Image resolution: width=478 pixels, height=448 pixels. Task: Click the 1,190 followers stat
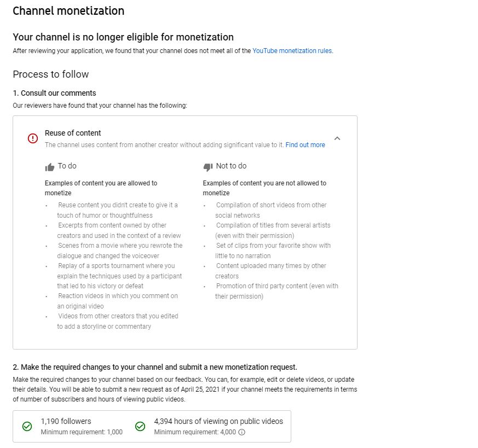click(66, 421)
